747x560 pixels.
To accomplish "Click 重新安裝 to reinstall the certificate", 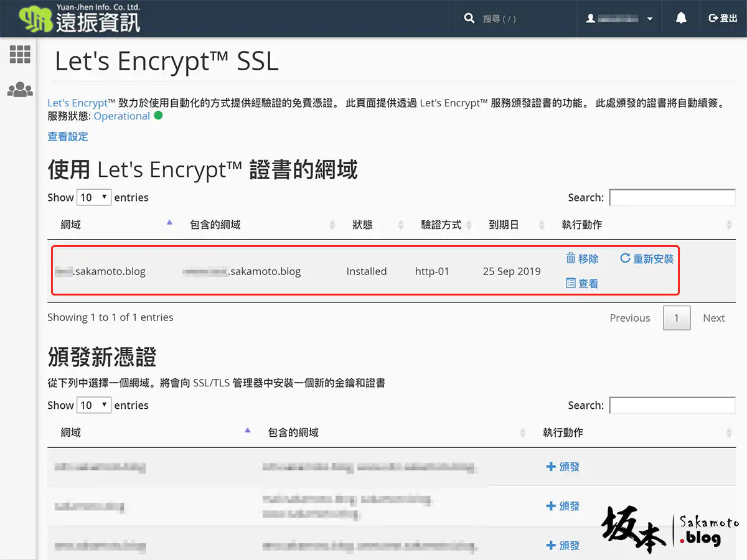I will [647, 259].
